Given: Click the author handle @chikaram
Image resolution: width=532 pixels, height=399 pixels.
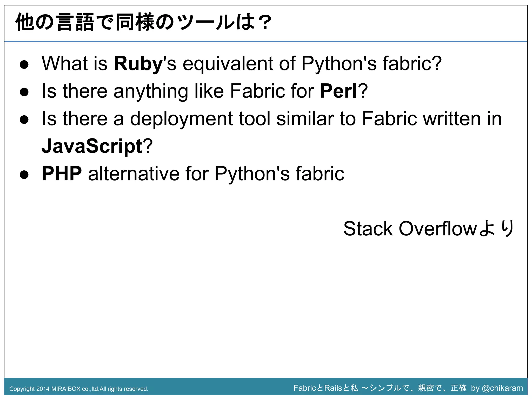Looking at the screenshot, I should 502,388.
